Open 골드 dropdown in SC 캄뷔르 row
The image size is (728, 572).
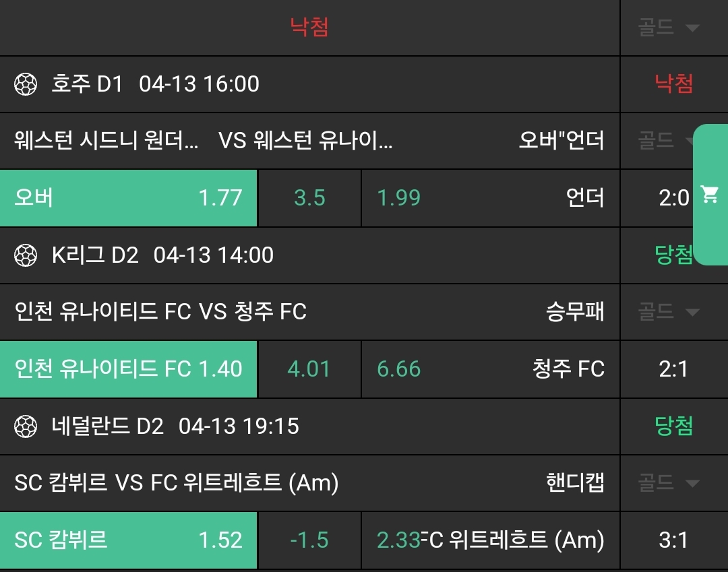click(668, 483)
